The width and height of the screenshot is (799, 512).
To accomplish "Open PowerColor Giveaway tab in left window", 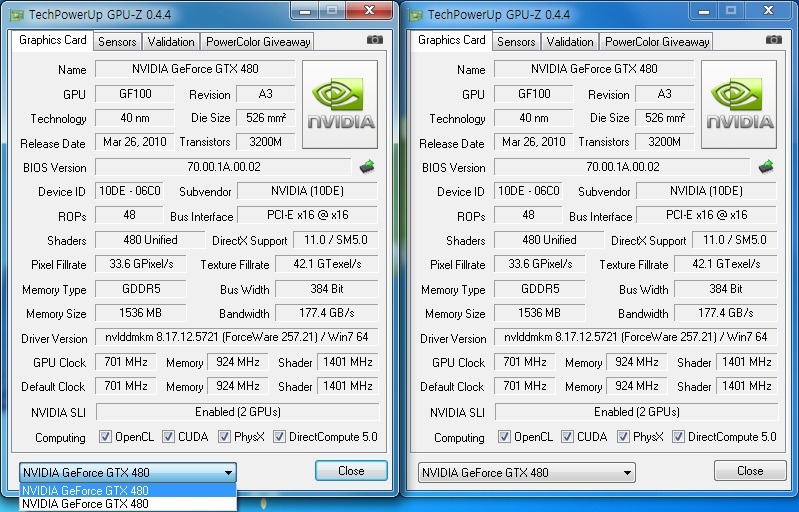I will coord(258,42).
